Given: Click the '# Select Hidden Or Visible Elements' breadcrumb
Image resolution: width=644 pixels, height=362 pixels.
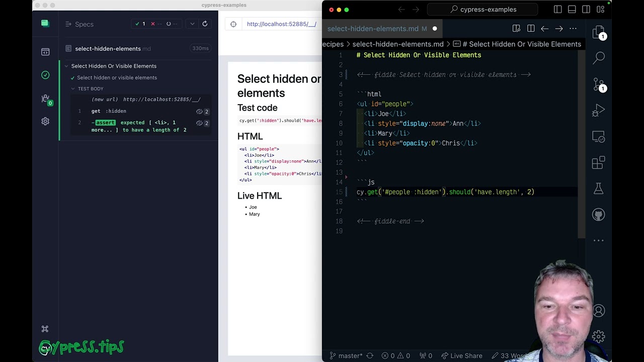Looking at the screenshot, I should click(517, 44).
